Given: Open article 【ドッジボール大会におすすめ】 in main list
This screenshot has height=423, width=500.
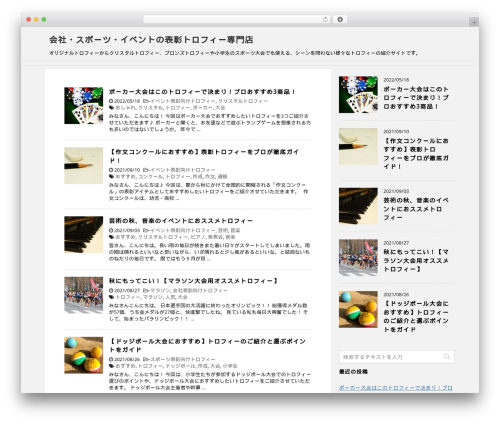Looking at the screenshot, I should (207, 345).
